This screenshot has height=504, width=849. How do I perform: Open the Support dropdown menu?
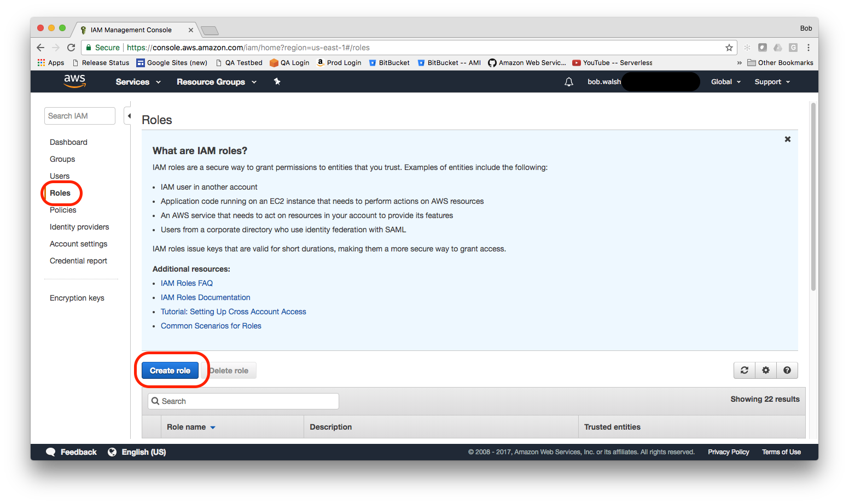(772, 82)
